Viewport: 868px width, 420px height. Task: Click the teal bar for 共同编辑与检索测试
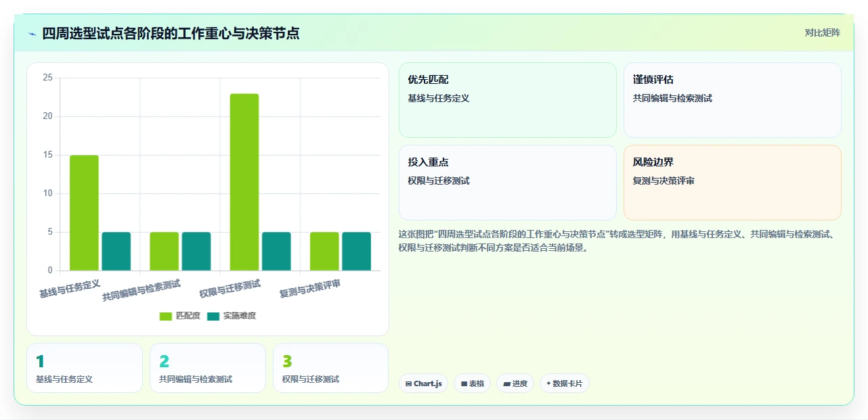click(196, 252)
